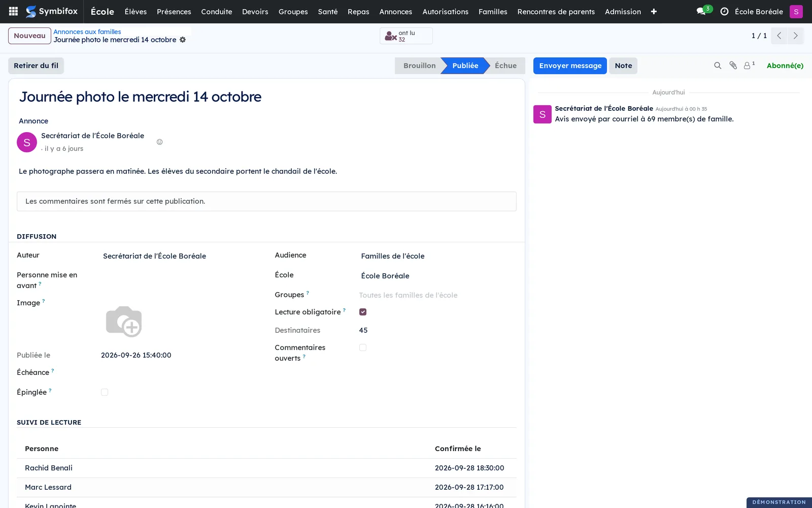812x508 pixels.
Task: Search messages with the magnifier icon
Action: click(718, 66)
